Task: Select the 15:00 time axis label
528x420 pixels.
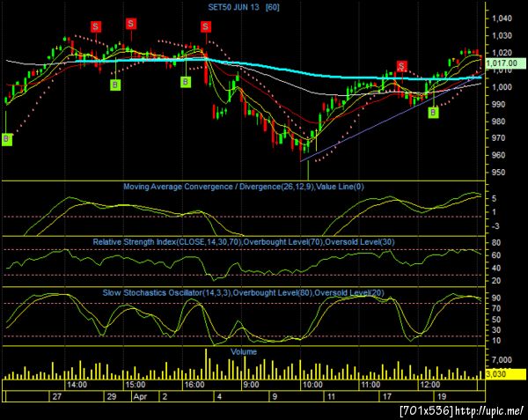Action: [x=136, y=385]
